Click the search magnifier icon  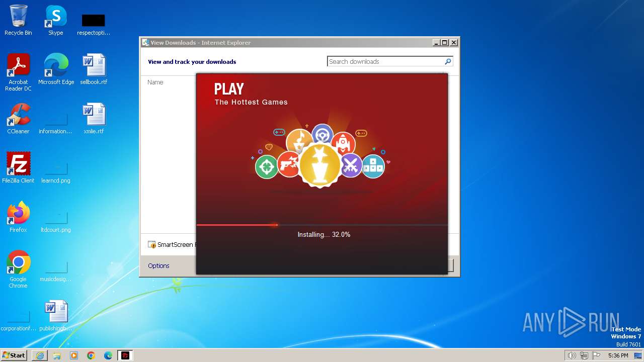point(448,61)
